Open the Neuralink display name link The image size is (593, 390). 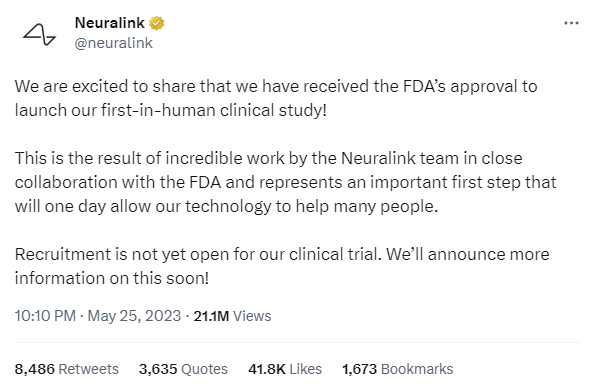pos(110,23)
